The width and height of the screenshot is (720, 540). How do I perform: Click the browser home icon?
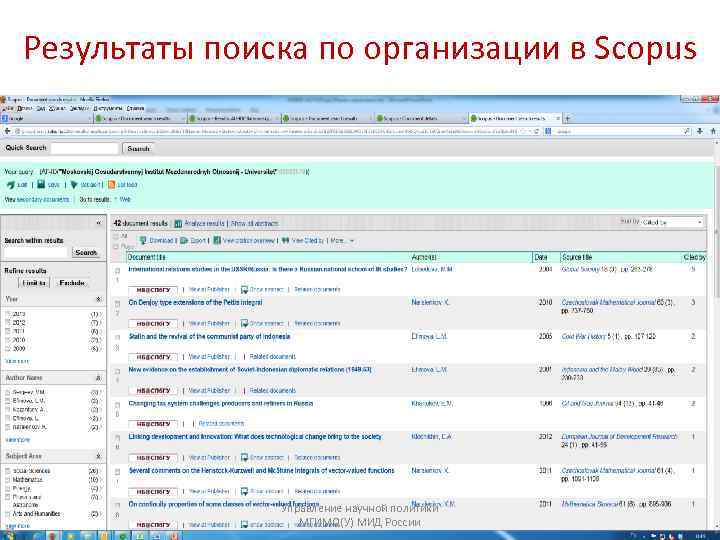713,131
